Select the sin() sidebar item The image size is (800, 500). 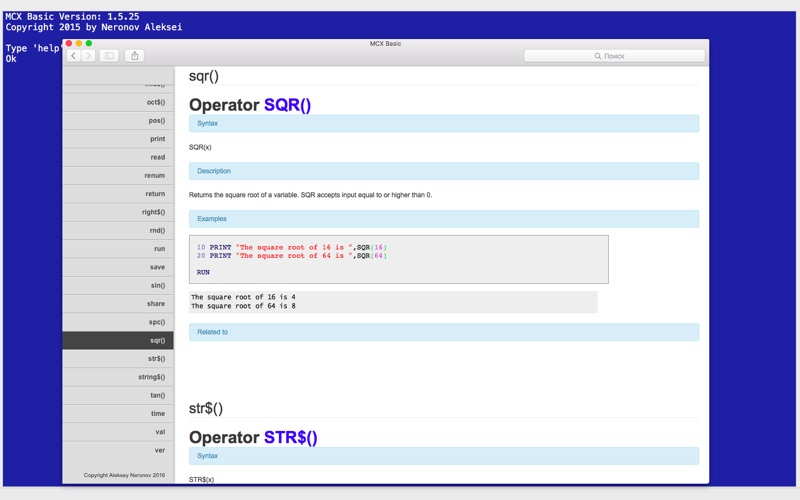pyautogui.click(x=157, y=285)
